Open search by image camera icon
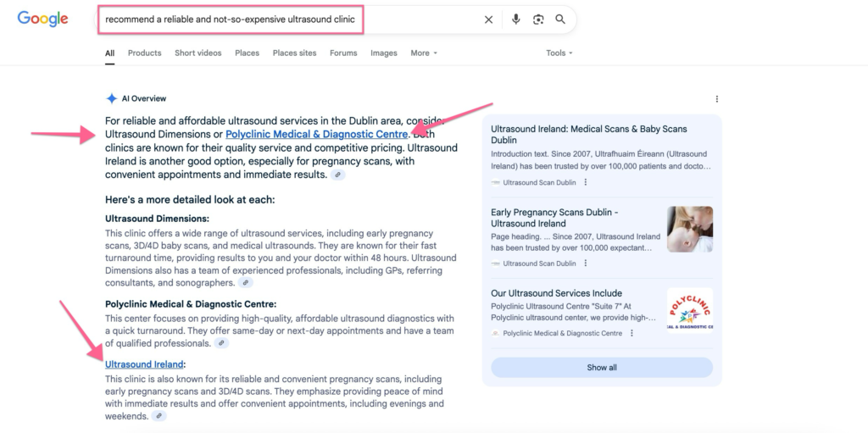This screenshot has height=433, width=868. pyautogui.click(x=538, y=20)
